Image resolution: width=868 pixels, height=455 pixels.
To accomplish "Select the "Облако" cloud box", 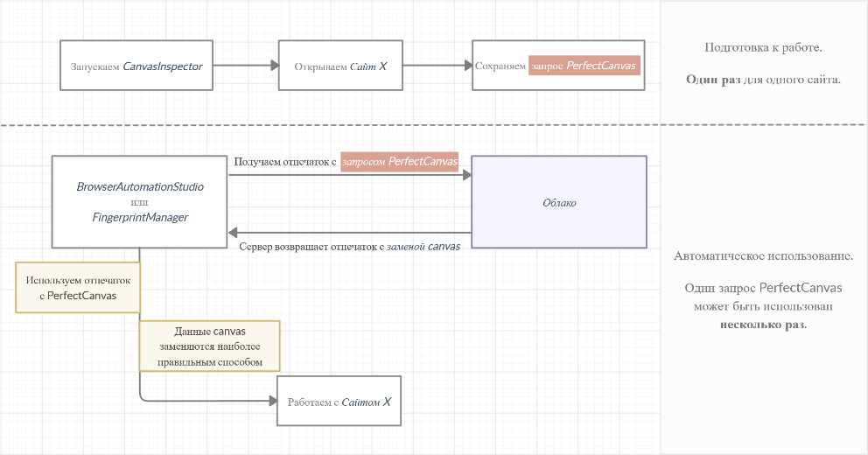I will click(558, 202).
